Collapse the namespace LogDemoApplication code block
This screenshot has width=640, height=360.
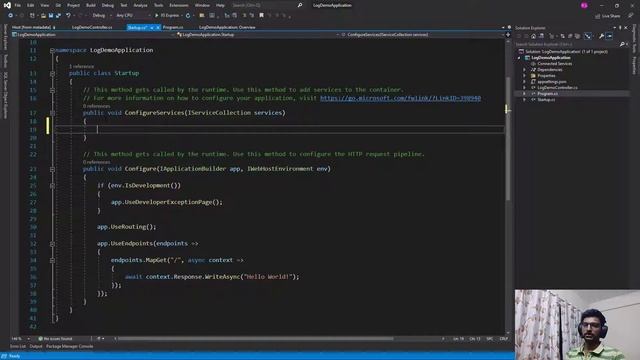[x=52, y=50]
